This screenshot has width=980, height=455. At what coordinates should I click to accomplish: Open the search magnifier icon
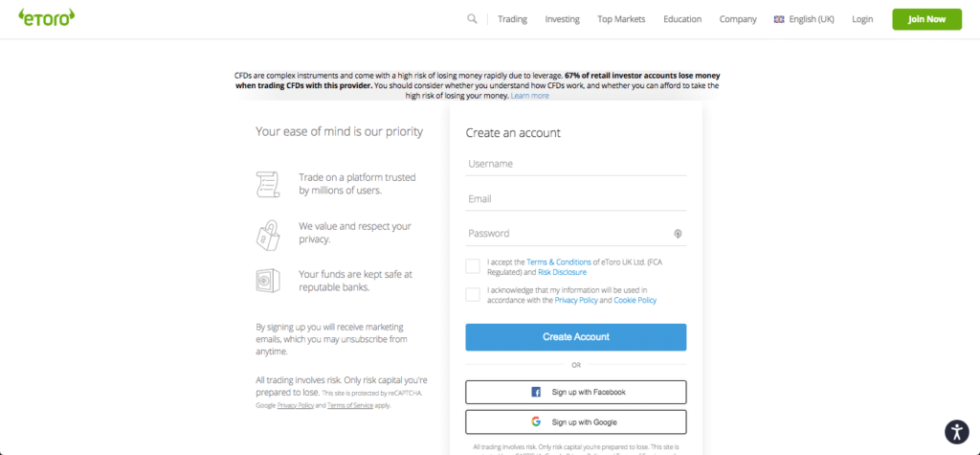(472, 19)
